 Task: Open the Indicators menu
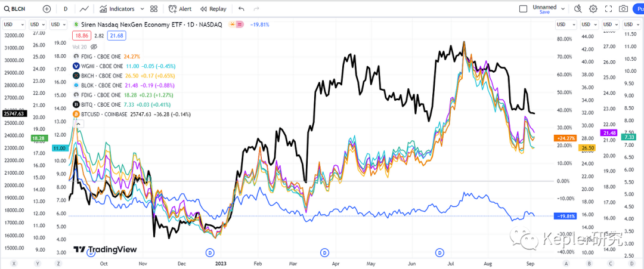click(117, 8)
